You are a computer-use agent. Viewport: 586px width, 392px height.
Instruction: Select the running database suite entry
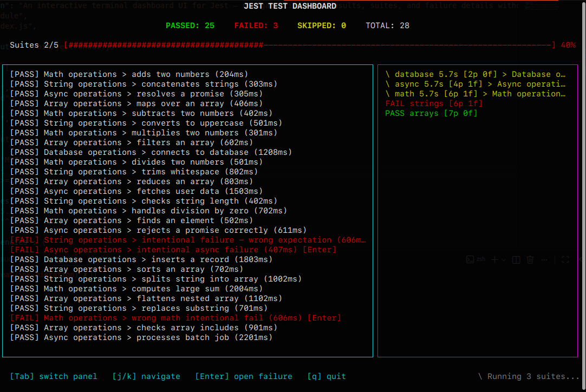[x=476, y=74]
